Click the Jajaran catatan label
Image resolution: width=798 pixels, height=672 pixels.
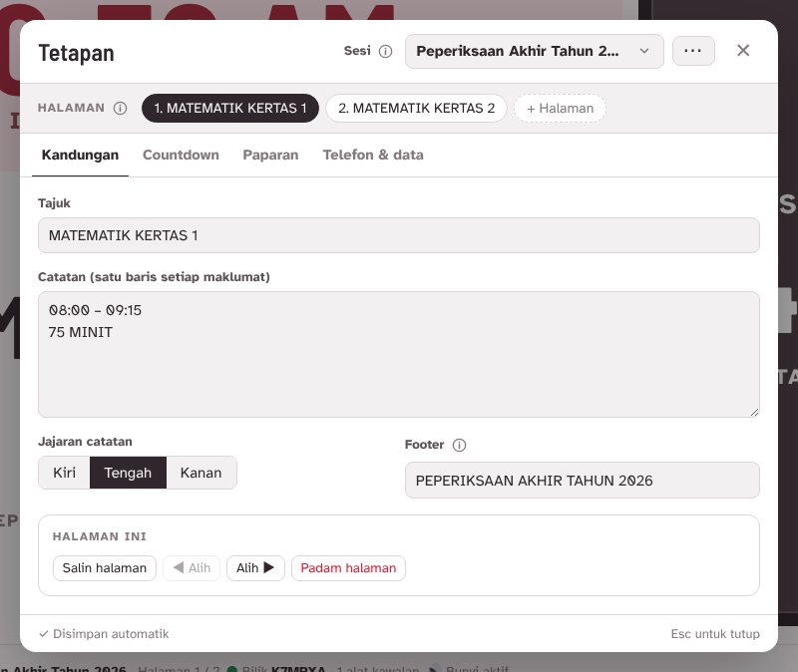(85, 442)
